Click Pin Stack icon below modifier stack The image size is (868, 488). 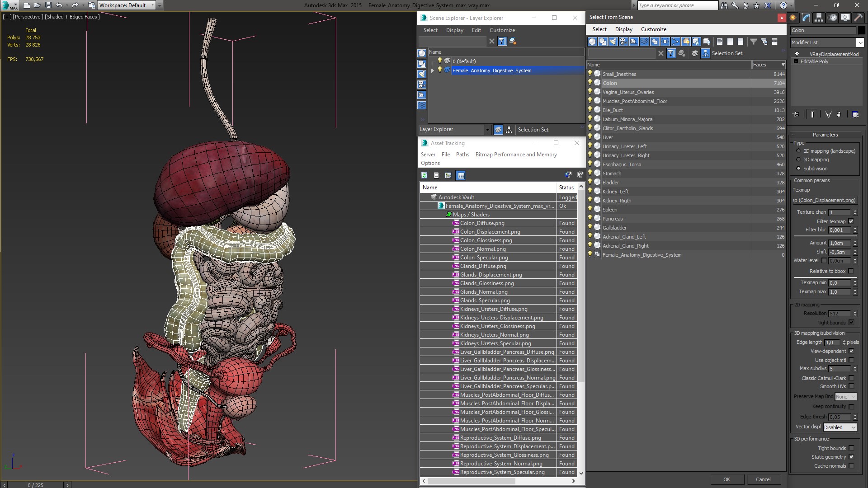click(797, 114)
